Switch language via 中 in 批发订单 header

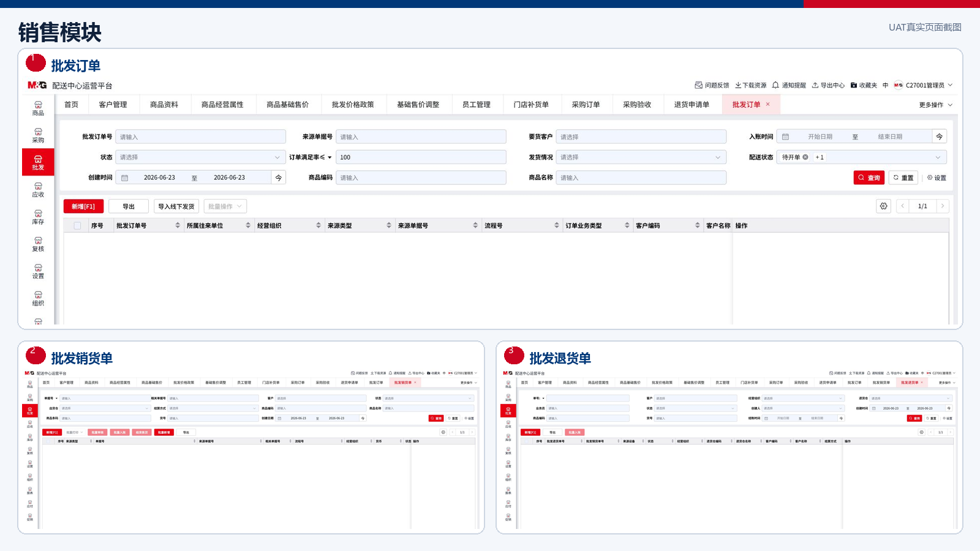885,85
